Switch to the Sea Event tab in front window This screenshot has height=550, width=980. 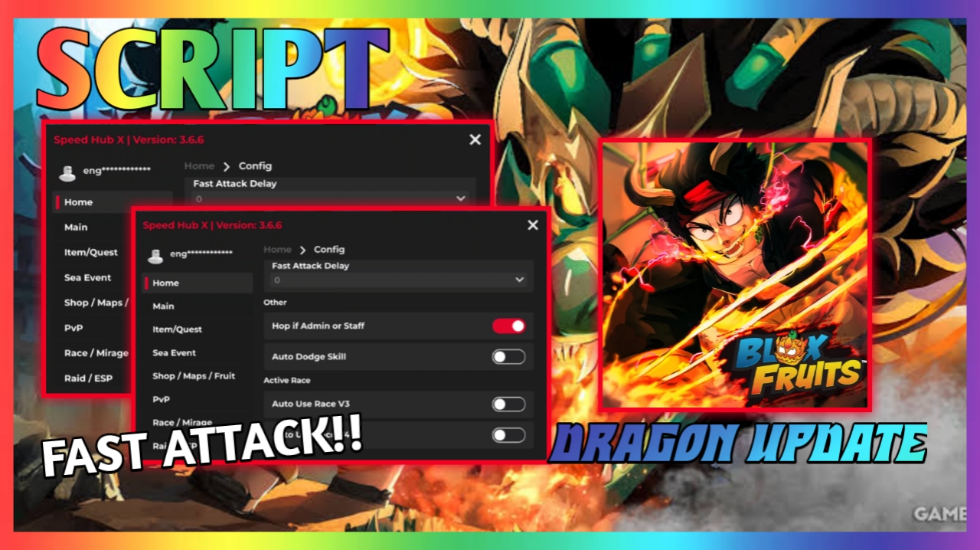point(174,353)
